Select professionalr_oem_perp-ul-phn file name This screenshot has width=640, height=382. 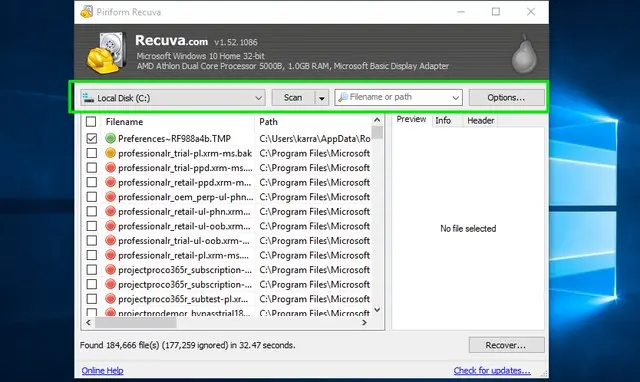[x=185, y=197]
